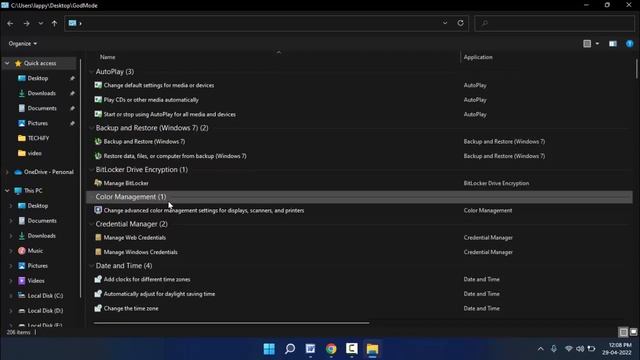640x360 pixels.
Task: Select the Manage Windows Credentials item
Action: 140,252
